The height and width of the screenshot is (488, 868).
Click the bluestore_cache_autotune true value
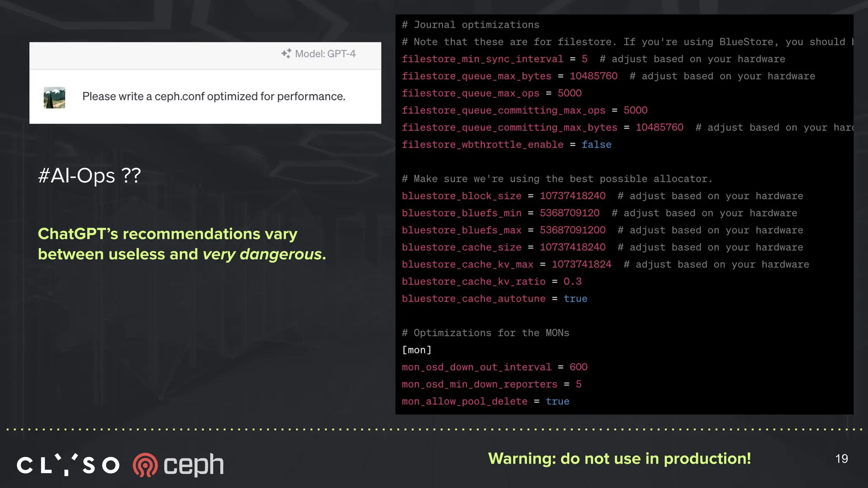click(x=575, y=299)
